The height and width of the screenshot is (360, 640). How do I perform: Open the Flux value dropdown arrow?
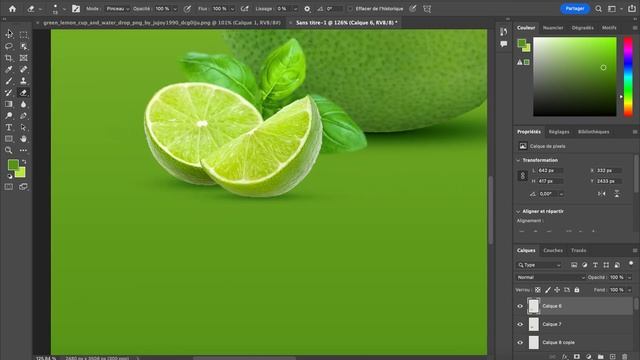tap(233, 9)
